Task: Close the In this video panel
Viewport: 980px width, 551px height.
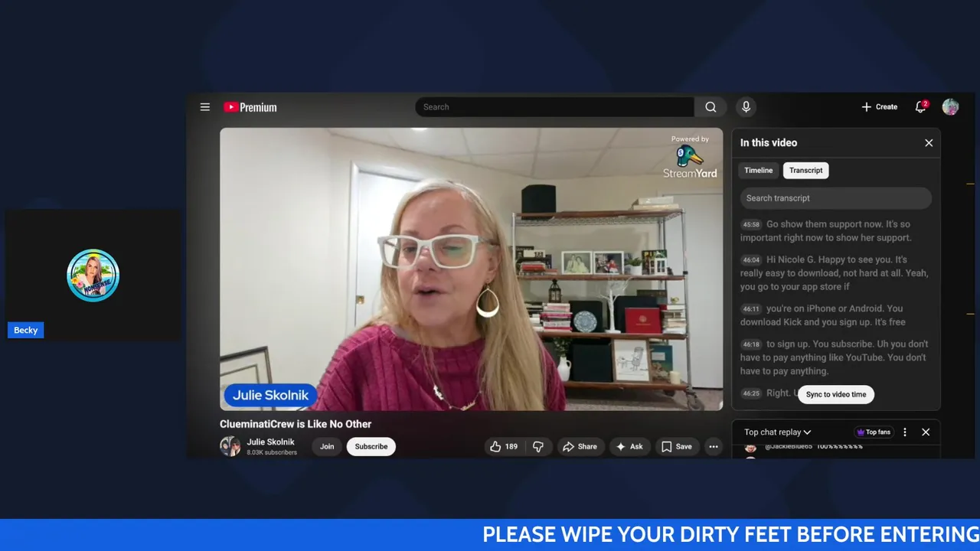Action: (929, 143)
